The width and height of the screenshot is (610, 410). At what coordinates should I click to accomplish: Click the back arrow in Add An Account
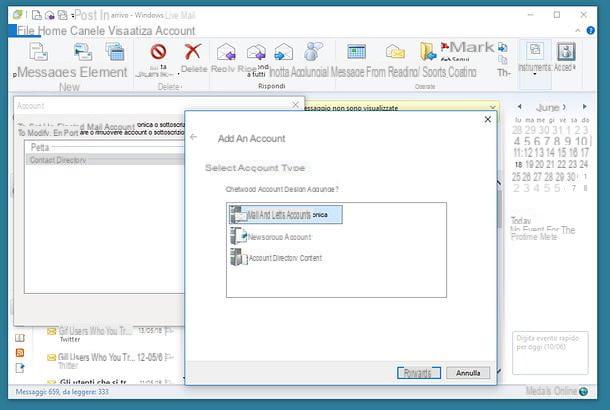pyautogui.click(x=194, y=137)
